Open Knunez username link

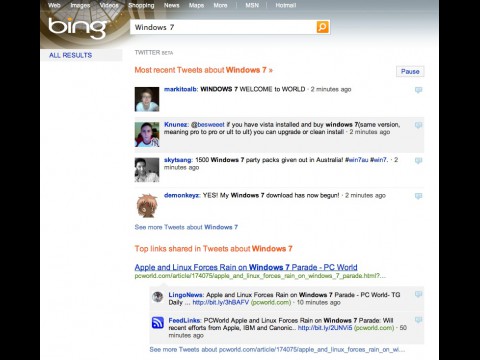click(x=176, y=125)
